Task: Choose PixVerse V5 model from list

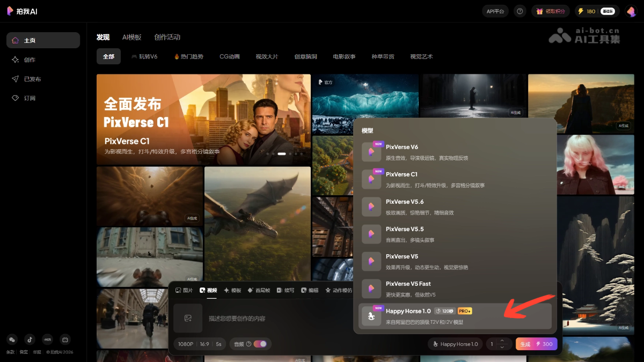Action: point(455,262)
